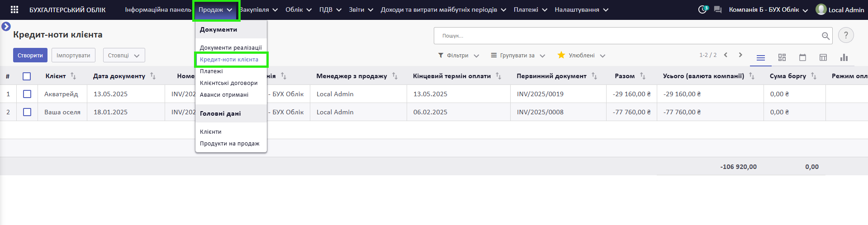Sort by Дата документу column arrows

153,76
